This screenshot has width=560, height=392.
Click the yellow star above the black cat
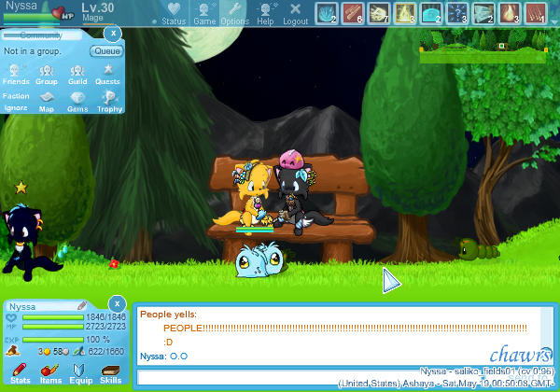click(21, 188)
